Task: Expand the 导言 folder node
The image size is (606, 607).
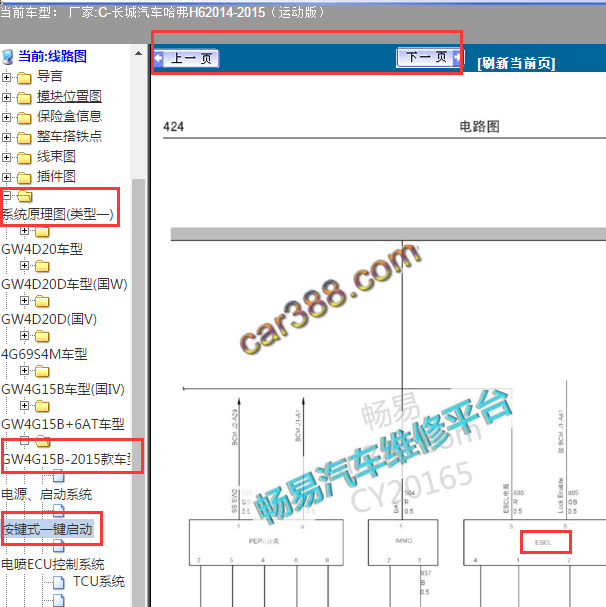Action: (x=6, y=77)
